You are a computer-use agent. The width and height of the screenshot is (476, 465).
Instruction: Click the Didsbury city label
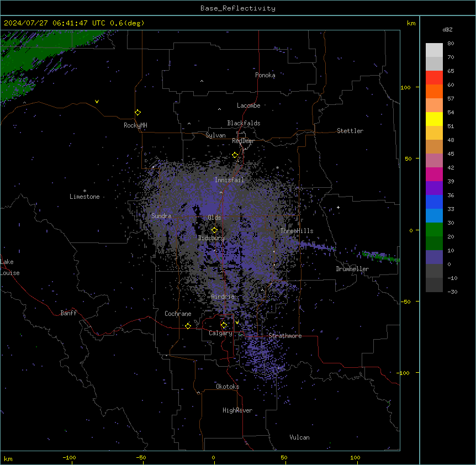[211, 238]
